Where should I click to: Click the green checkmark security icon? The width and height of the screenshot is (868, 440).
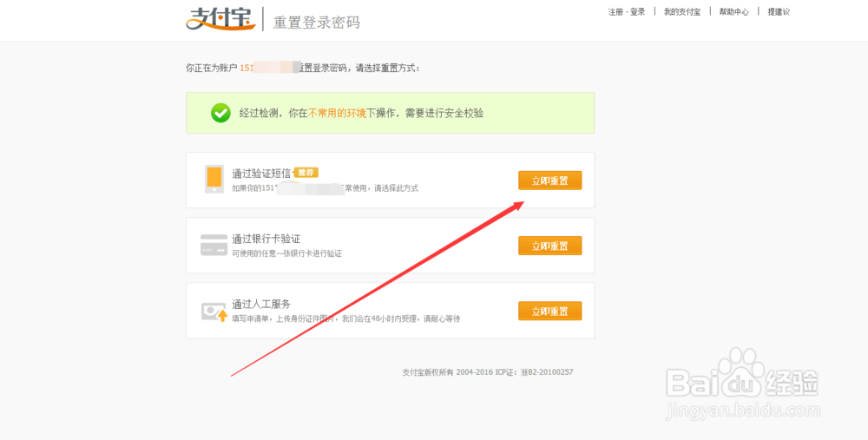click(x=220, y=113)
